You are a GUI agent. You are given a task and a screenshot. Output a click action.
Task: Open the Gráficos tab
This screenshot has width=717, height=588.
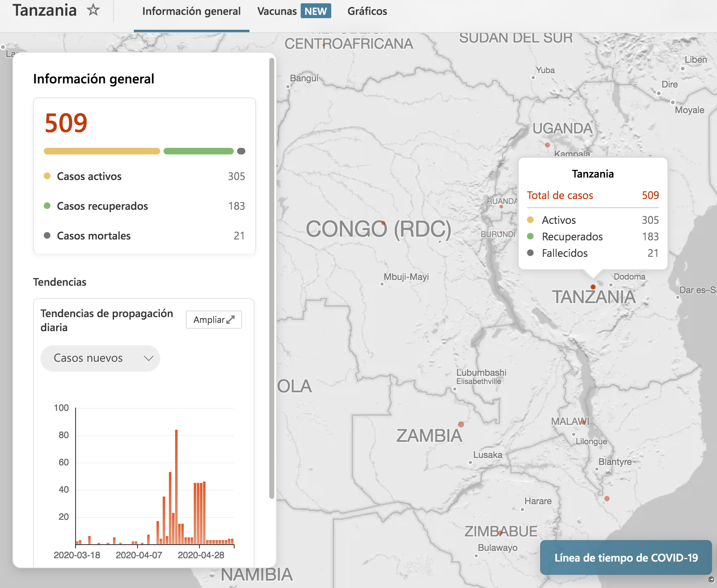coord(367,11)
